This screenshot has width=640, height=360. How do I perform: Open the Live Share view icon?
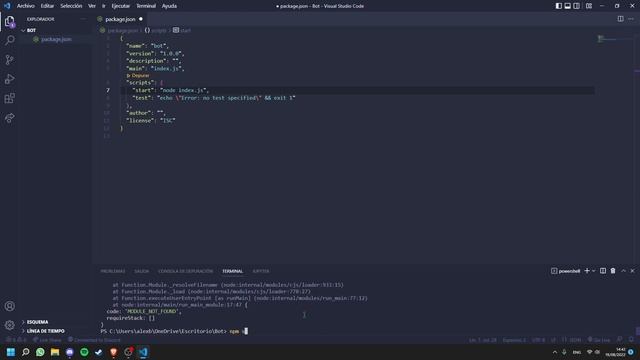pyautogui.click(x=10, y=118)
